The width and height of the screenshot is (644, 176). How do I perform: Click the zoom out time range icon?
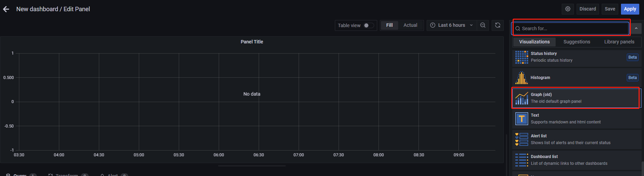483,25
